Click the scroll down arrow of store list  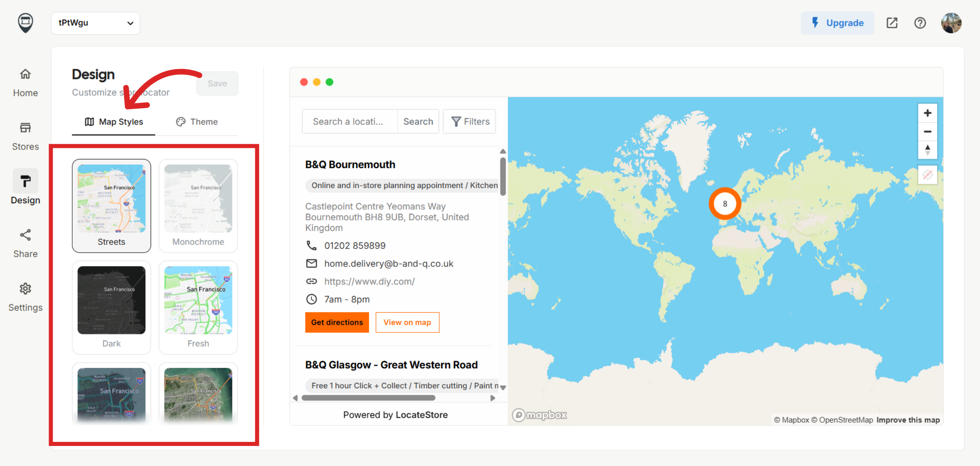click(503, 388)
